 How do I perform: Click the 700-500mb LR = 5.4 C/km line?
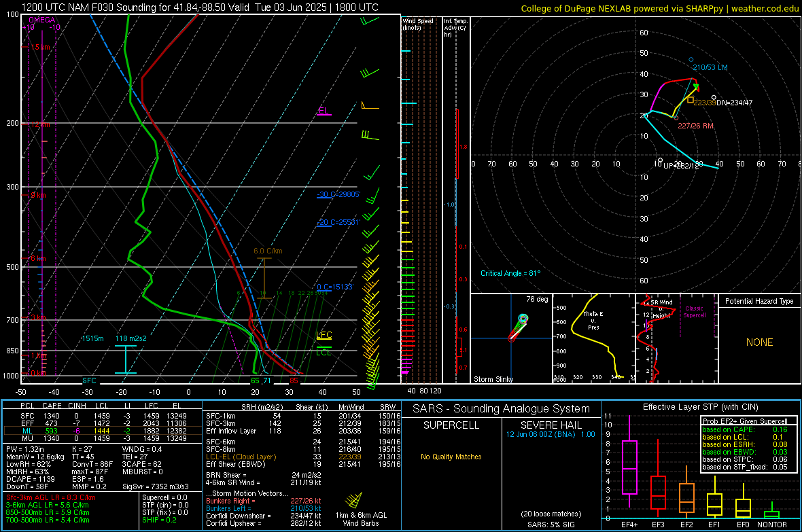pos(48,520)
